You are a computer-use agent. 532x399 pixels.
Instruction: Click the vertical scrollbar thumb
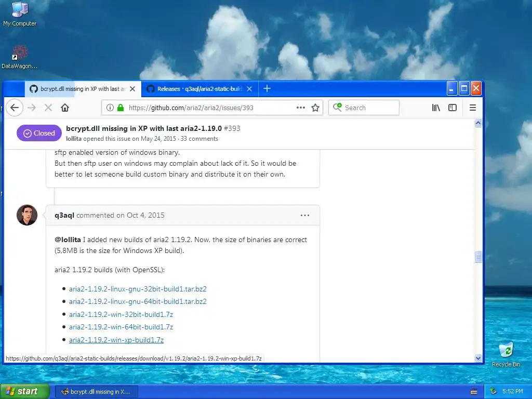click(x=478, y=257)
